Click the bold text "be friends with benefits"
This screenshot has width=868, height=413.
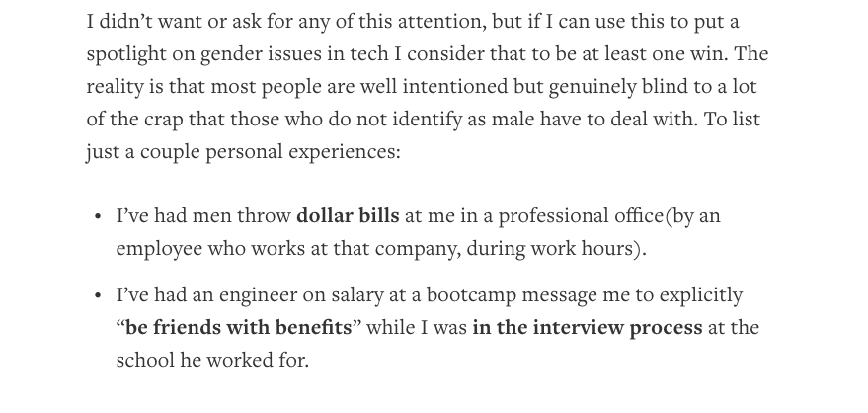tap(238, 327)
